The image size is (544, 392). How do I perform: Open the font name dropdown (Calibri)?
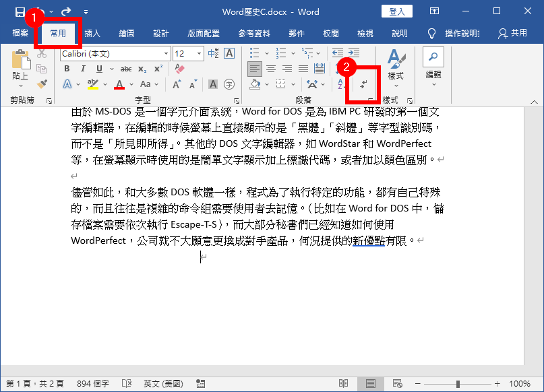tap(166, 54)
